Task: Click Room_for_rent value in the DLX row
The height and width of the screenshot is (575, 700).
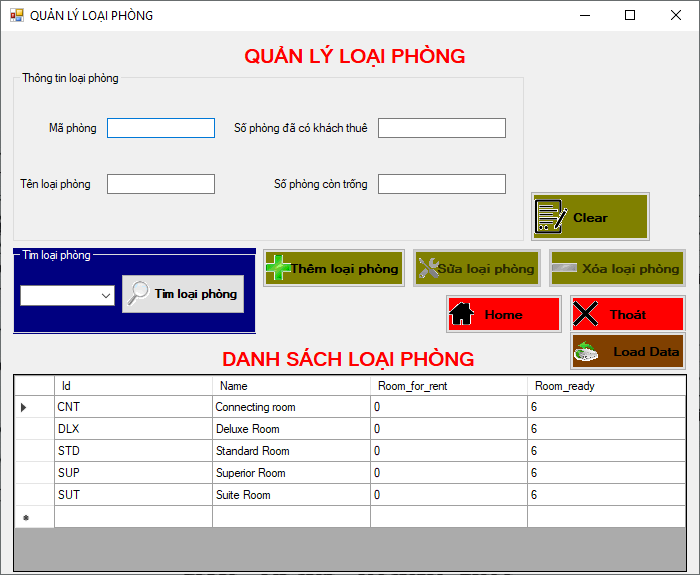Action: click(449, 429)
